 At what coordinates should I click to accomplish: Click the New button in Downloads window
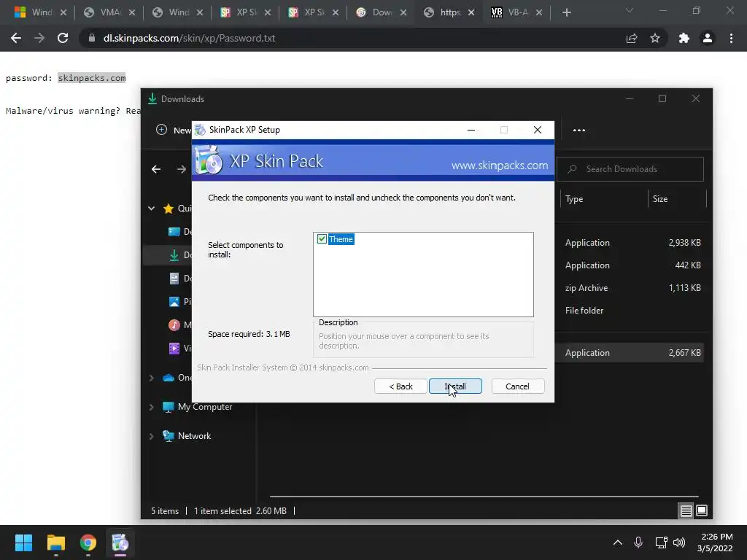174,130
